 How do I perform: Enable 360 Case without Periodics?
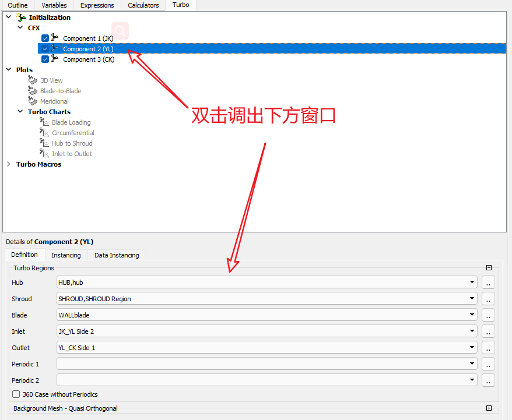tap(16, 394)
